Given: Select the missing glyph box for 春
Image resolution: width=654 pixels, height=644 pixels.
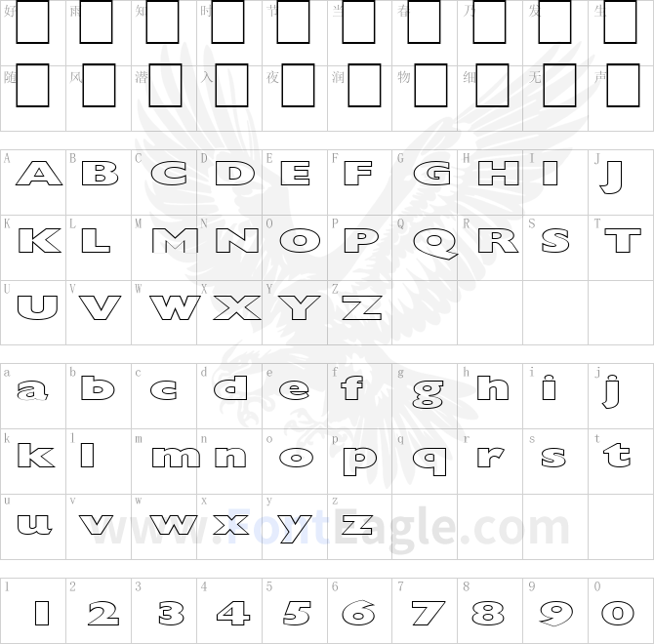Looking at the screenshot, I should [x=424, y=22].
